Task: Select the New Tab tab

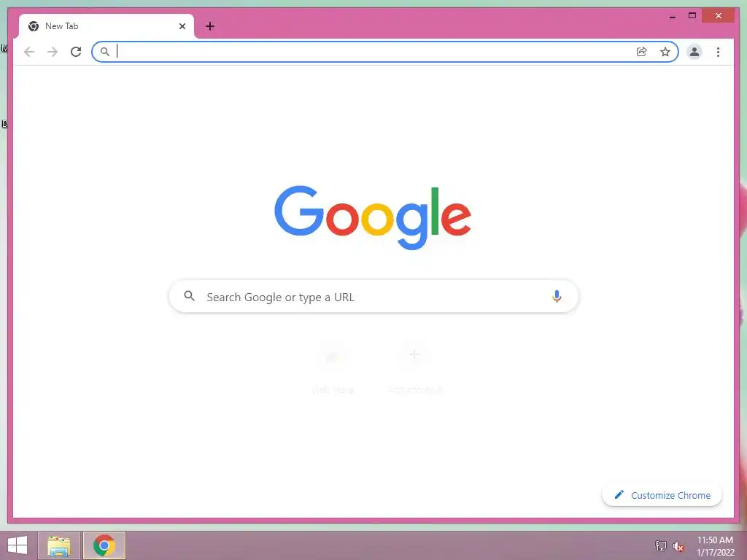Action: (107, 26)
